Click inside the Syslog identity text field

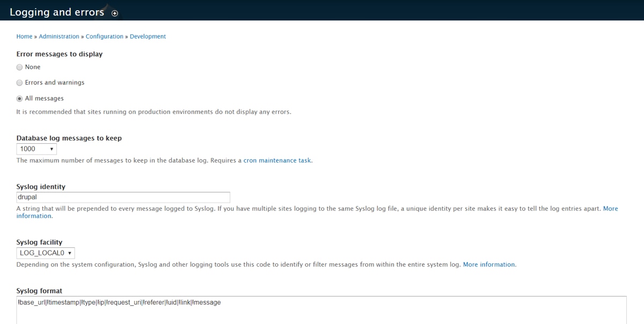123,197
